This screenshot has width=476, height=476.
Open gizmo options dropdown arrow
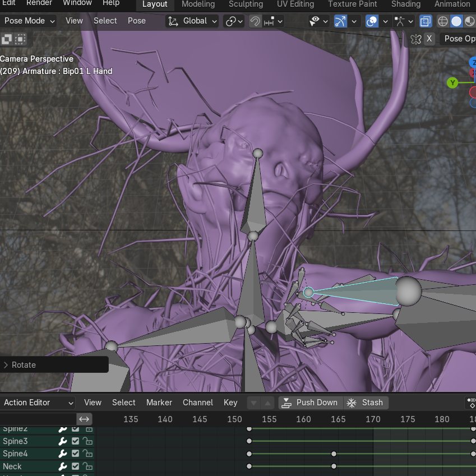[354, 21]
